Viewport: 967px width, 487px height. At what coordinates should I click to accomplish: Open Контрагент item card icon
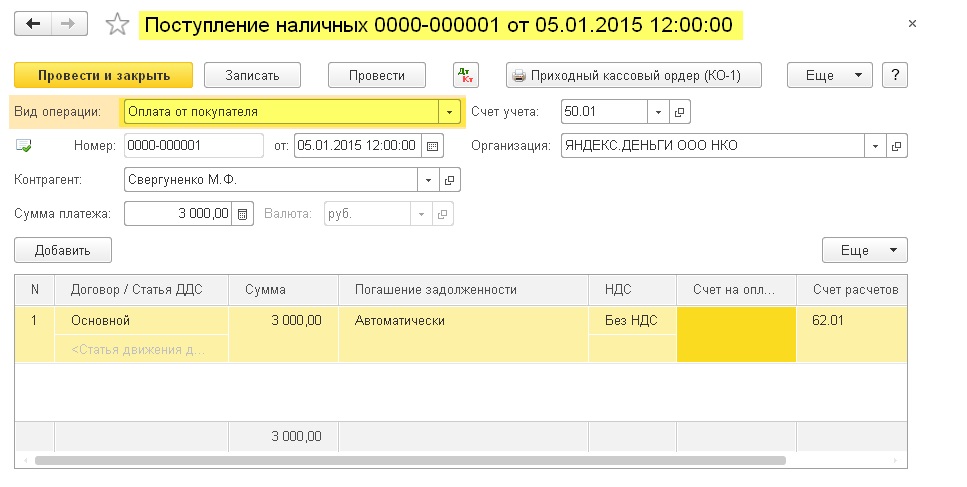[x=450, y=180]
